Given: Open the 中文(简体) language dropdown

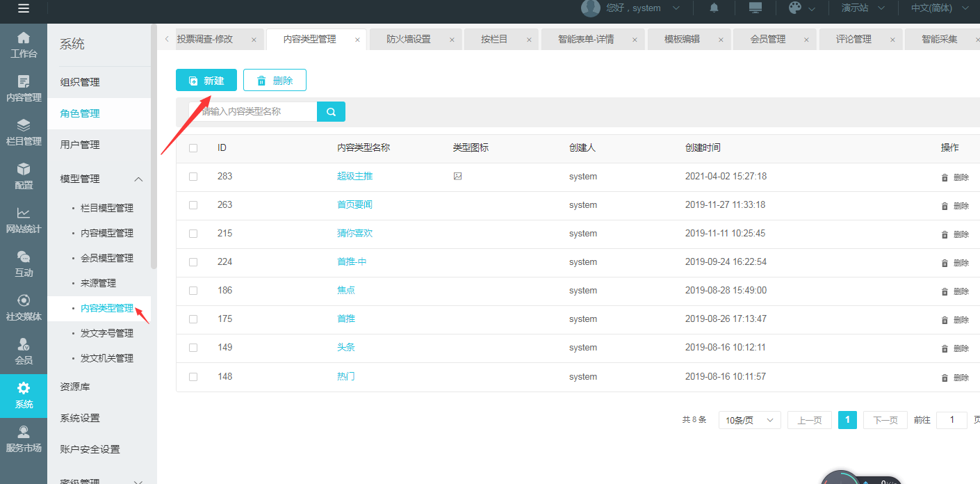Looking at the screenshot, I should (x=940, y=8).
